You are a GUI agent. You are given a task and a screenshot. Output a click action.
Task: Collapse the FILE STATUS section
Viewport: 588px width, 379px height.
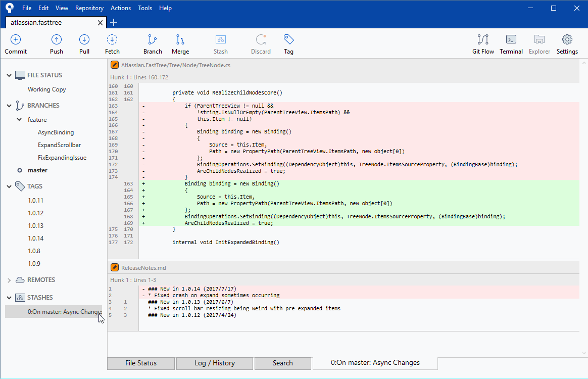tap(9, 75)
